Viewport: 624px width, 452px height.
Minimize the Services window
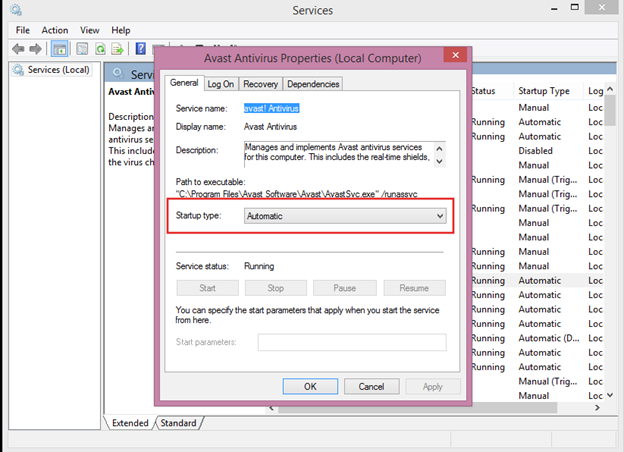554,8
